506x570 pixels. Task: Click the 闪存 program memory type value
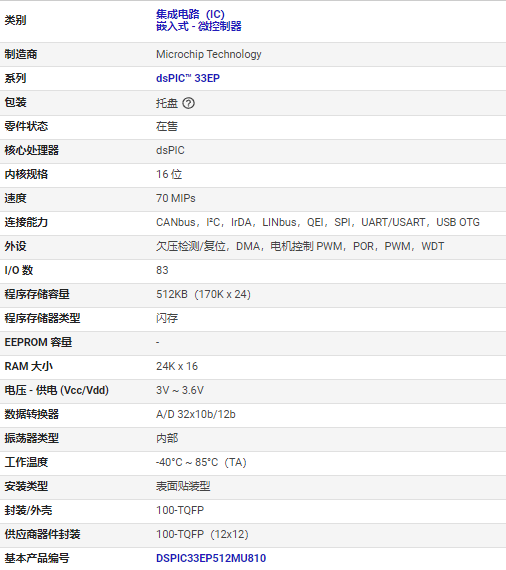click(x=167, y=318)
